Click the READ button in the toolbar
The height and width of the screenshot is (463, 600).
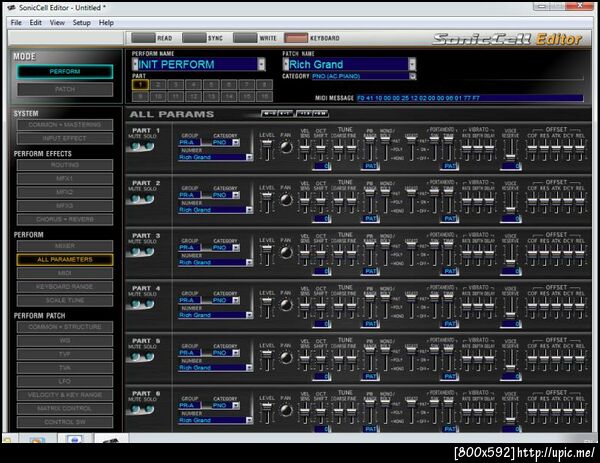(143, 38)
